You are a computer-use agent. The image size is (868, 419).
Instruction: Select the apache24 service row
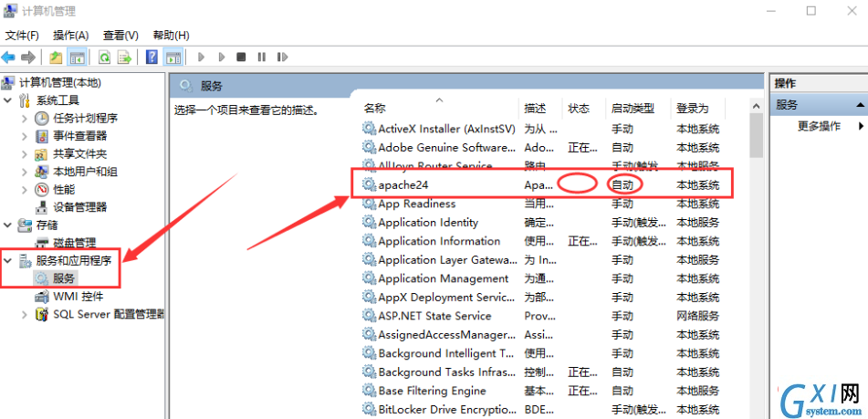click(542, 185)
